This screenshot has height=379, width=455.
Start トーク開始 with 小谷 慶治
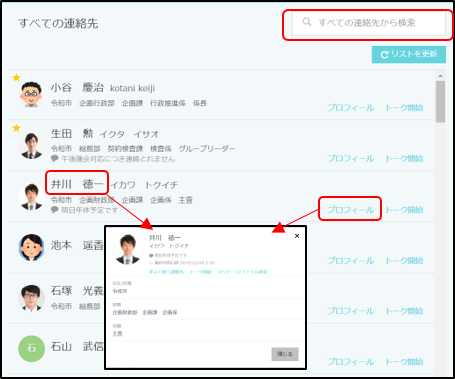click(x=404, y=108)
